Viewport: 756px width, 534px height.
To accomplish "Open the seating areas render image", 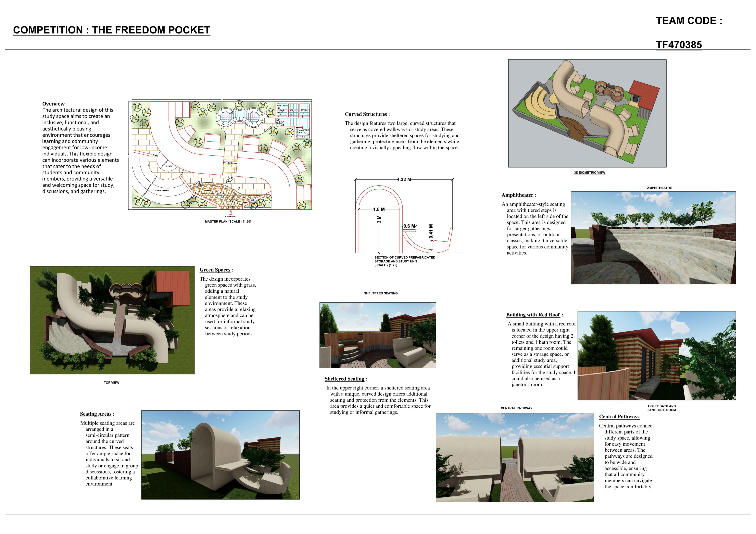I will click(221, 455).
